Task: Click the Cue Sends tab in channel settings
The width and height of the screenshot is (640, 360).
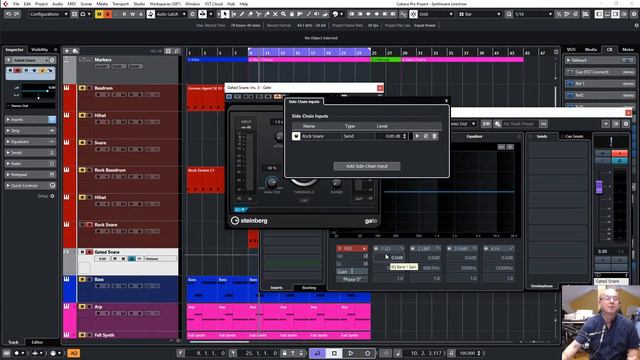Action: point(574,136)
